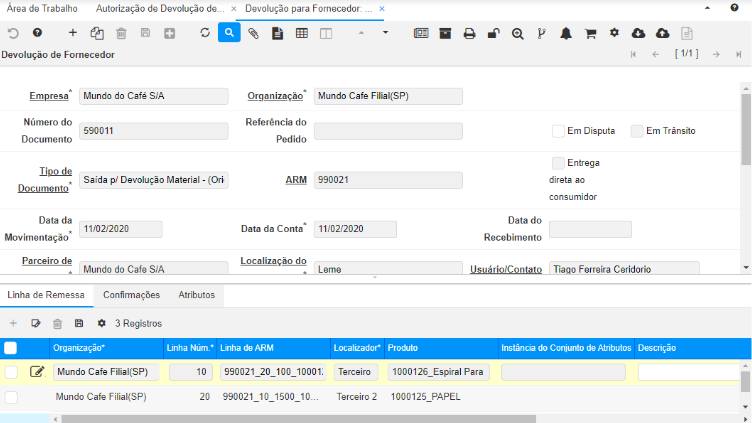Click the printer icon in toolbar
Image resolution: width=752 pixels, height=423 pixels.
[x=469, y=33]
